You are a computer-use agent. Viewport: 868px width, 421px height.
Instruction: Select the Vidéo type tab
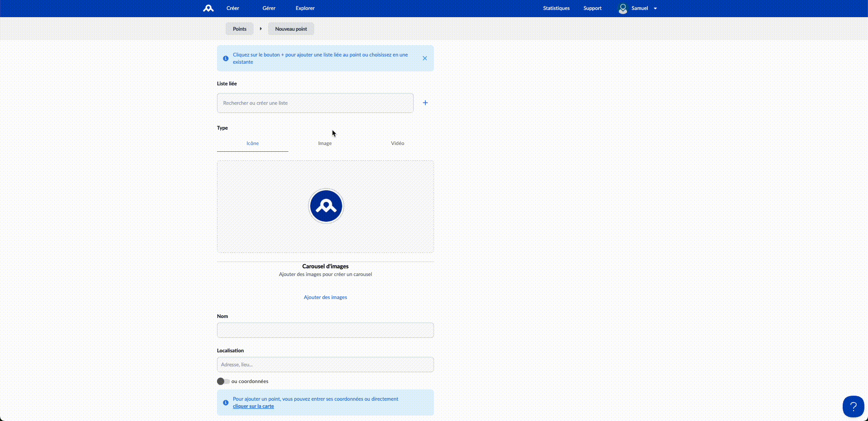[x=398, y=143]
